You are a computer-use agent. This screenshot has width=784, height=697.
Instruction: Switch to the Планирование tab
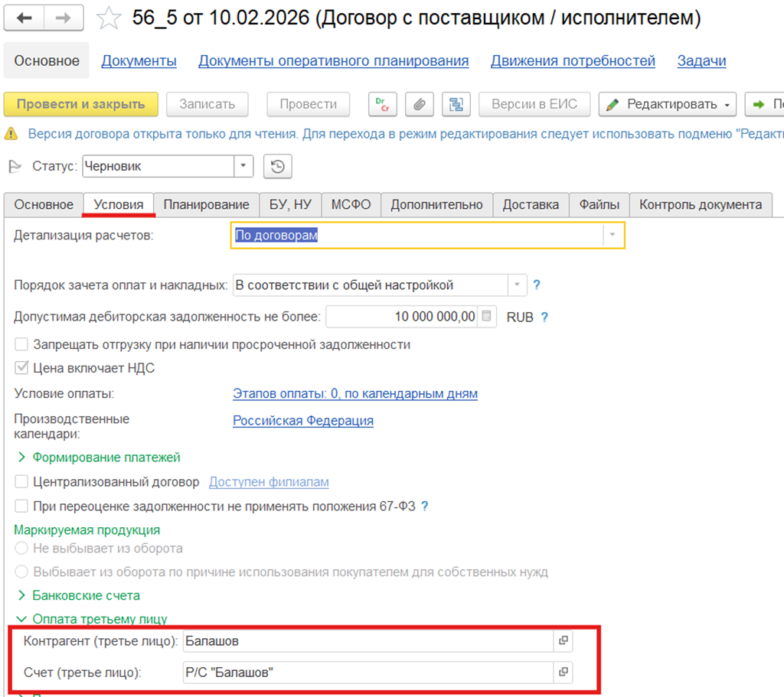pos(206,204)
